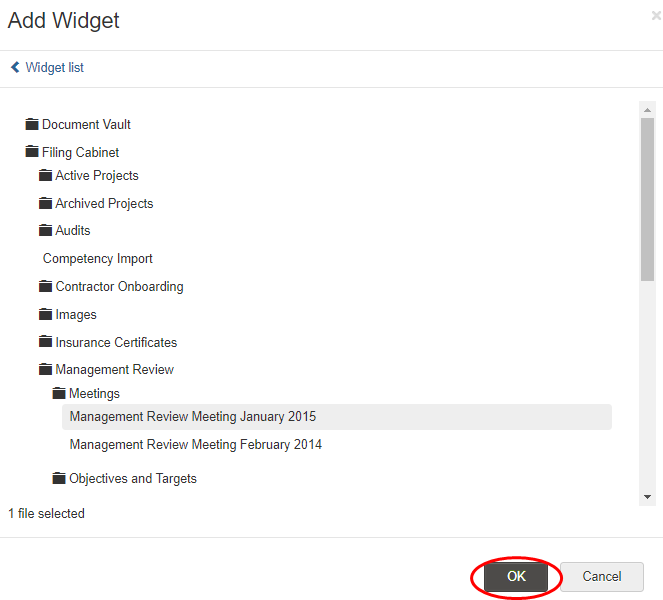This screenshot has width=663, height=600.
Task: Click the Images folder icon
Action: [45, 315]
